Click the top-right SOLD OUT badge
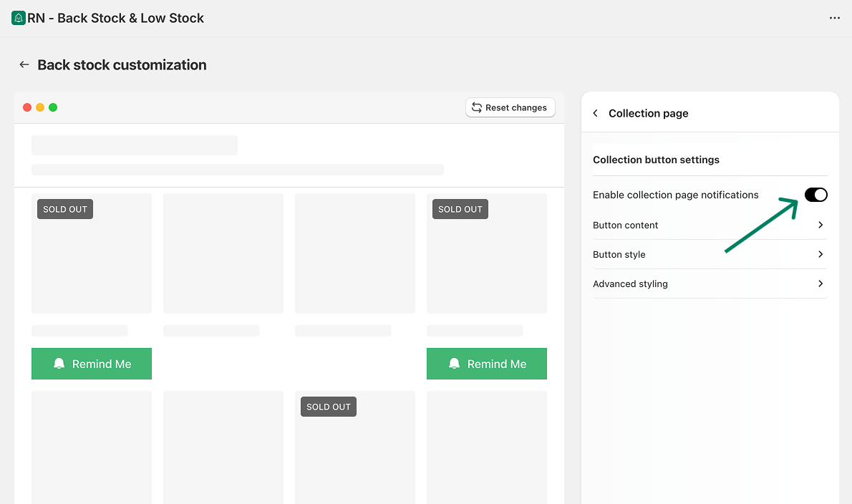The height and width of the screenshot is (504, 852). point(460,209)
